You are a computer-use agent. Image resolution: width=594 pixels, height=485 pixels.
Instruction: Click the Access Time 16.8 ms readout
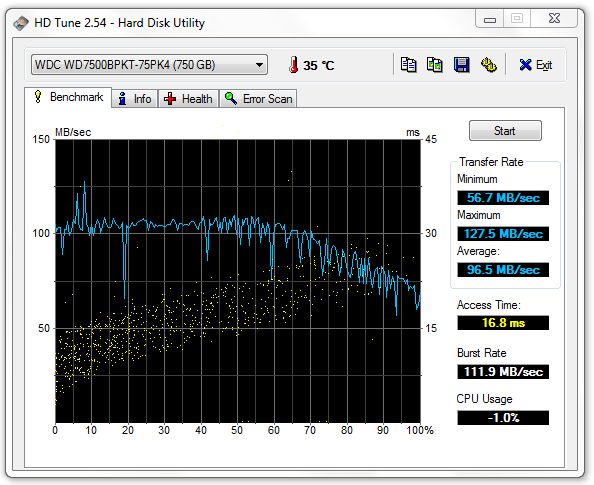pyautogui.click(x=503, y=323)
